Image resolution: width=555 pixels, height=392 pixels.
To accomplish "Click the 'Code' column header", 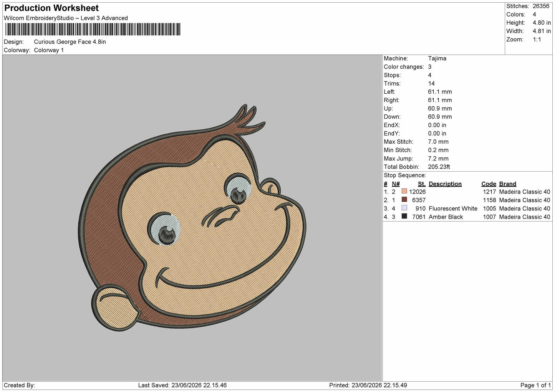I will pyautogui.click(x=489, y=184).
